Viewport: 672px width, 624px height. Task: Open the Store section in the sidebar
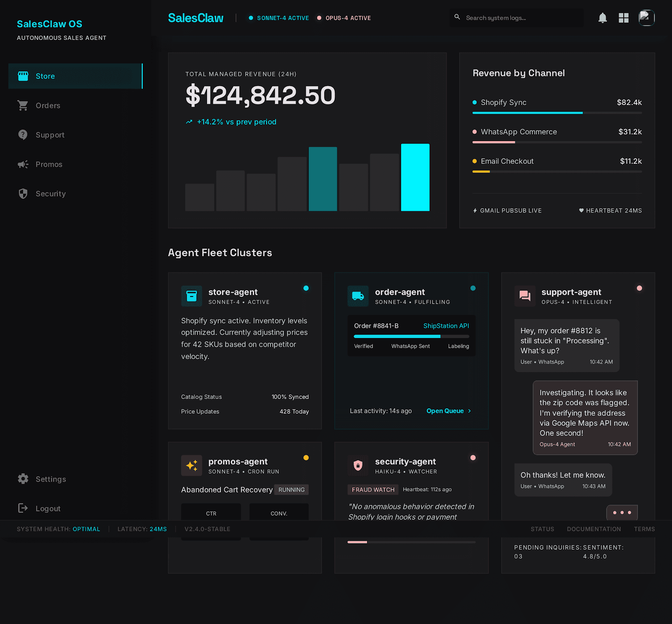point(45,76)
